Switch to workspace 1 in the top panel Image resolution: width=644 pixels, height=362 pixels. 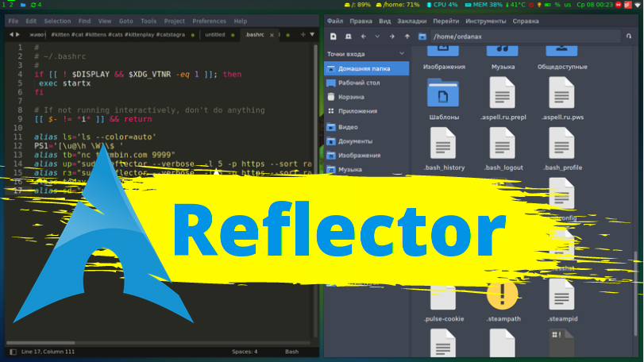4,5
